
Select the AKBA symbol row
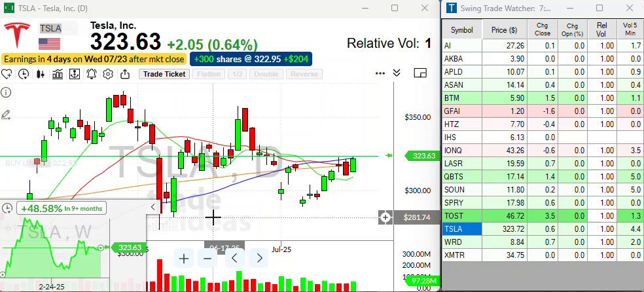[542, 59]
